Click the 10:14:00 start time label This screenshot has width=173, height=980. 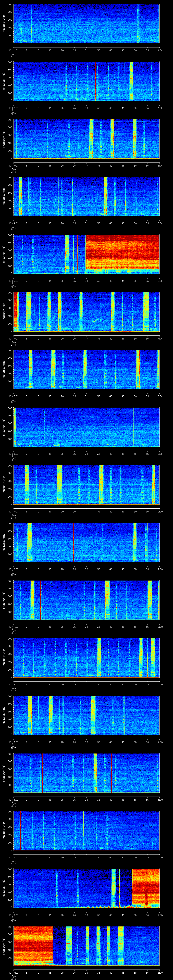14,799
